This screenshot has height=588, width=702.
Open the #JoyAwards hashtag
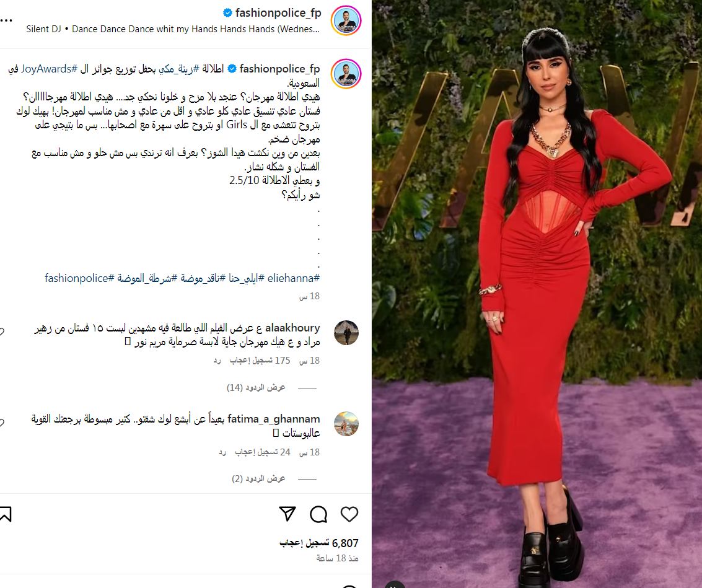[49, 69]
